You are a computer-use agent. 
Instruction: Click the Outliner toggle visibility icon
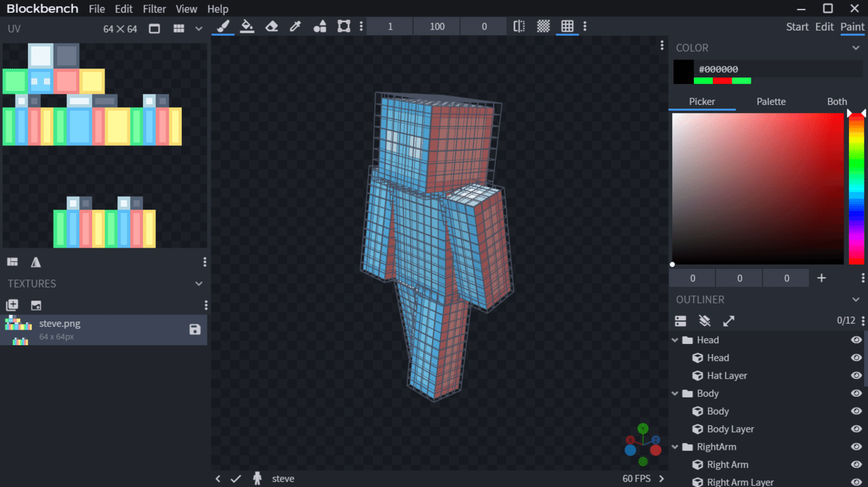[705, 321]
